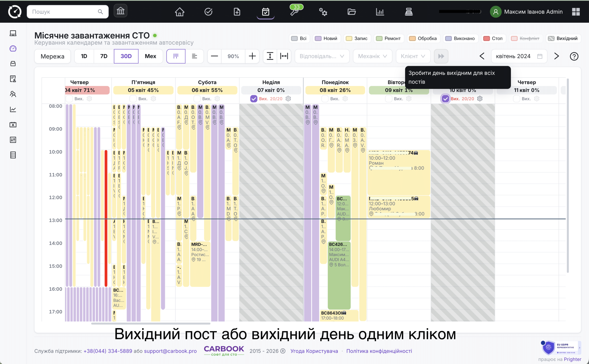The width and height of the screenshot is (589, 364).
Task: Select the 30D view tab
Action: [x=126, y=56]
